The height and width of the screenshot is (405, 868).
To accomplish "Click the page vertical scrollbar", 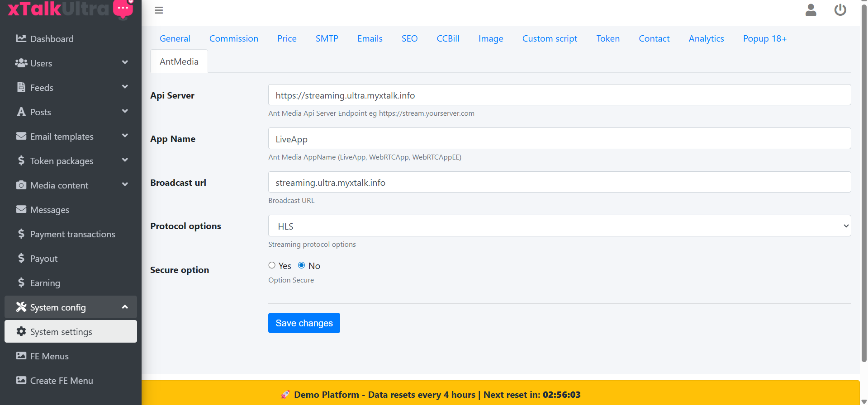I will 863,181.
